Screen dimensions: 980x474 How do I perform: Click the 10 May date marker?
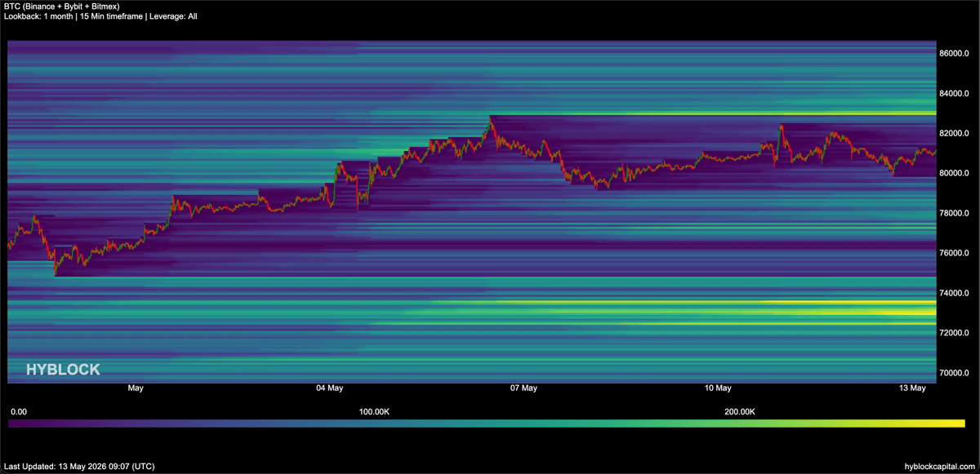(717, 388)
